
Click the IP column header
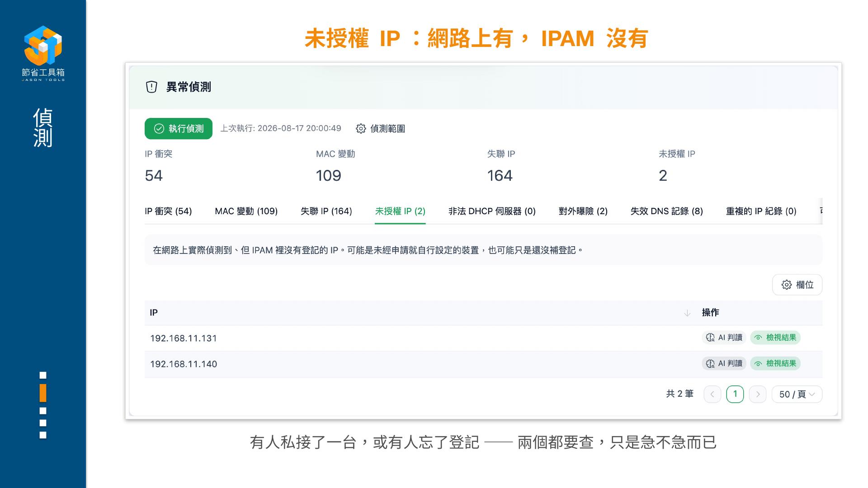pyautogui.click(x=420, y=313)
